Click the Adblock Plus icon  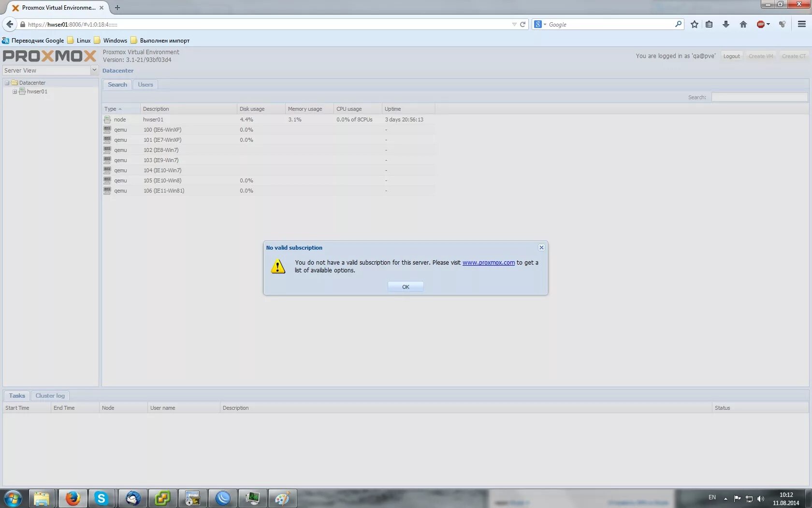761,24
